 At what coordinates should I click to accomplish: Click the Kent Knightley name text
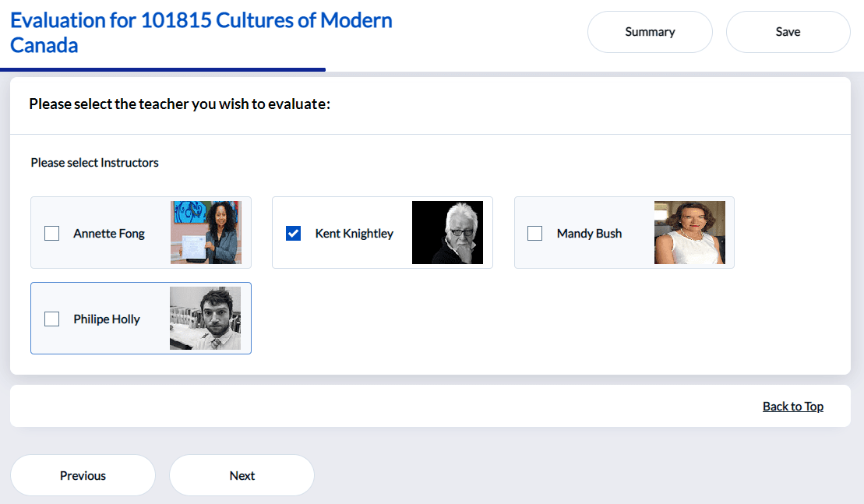pos(354,233)
